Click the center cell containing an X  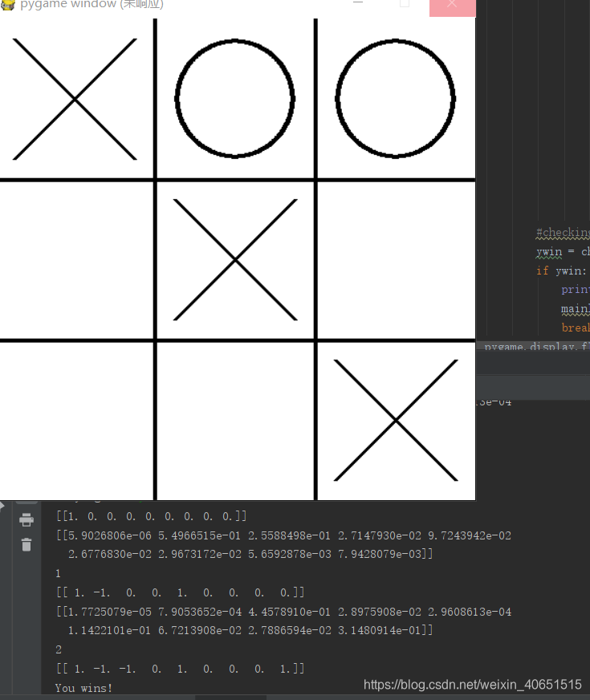click(x=235, y=260)
